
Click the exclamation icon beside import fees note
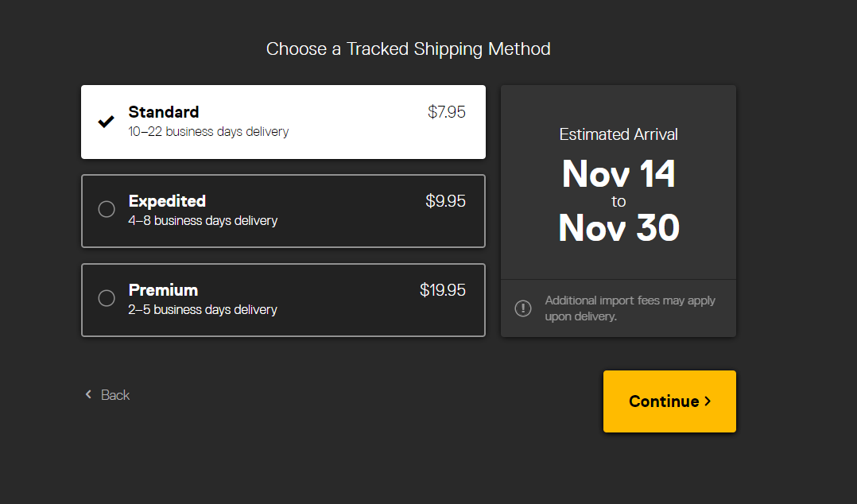523,308
